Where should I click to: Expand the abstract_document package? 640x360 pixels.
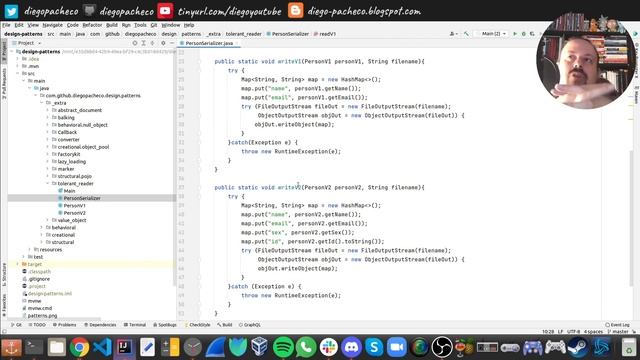point(48,110)
